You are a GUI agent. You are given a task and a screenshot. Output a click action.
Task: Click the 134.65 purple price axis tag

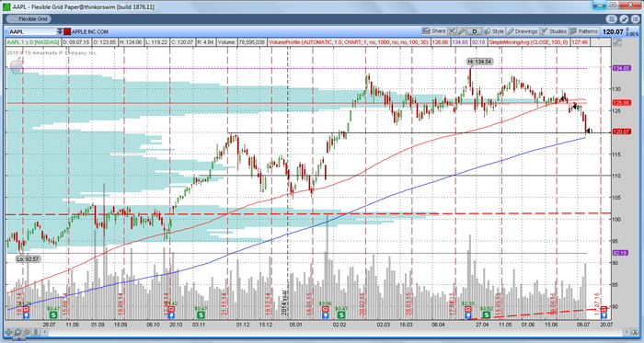point(621,68)
